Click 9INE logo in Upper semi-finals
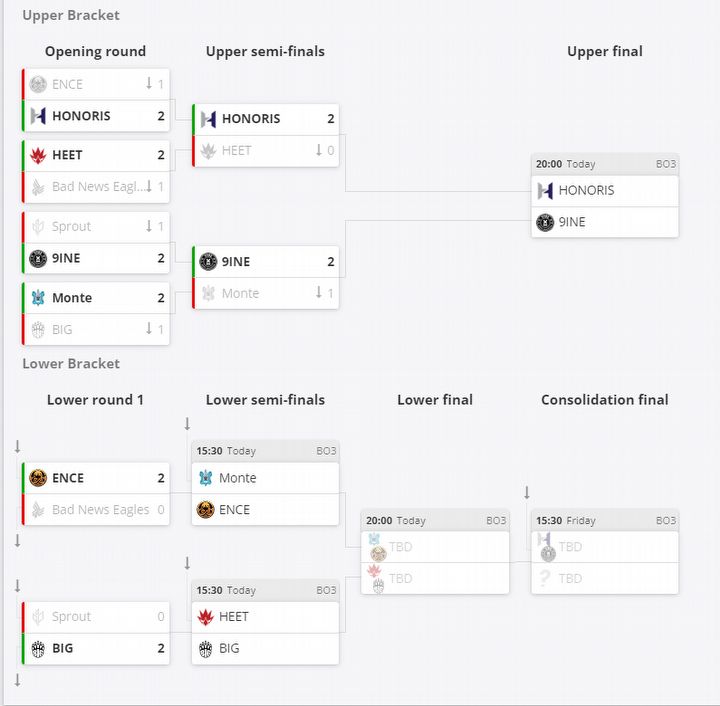 tap(208, 261)
